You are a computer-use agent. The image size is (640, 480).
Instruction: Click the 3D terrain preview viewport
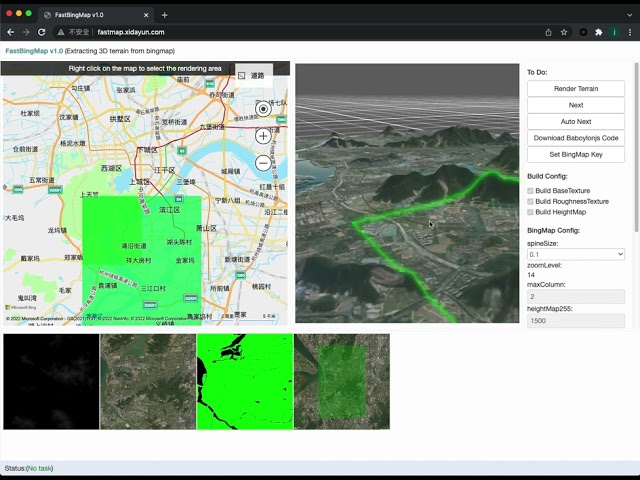(x=407, y=193)
